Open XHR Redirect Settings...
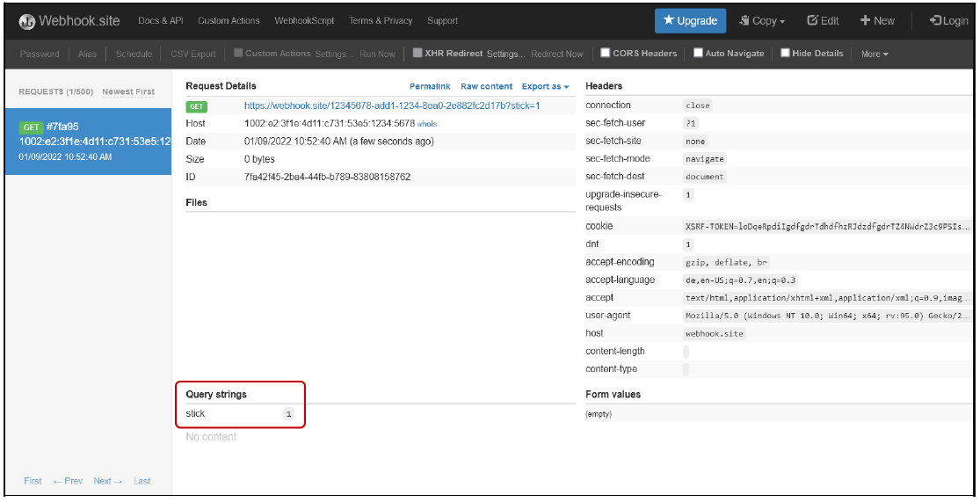Image resolution: width=980 pixels, height=502 pixels. tap(505, 54)
